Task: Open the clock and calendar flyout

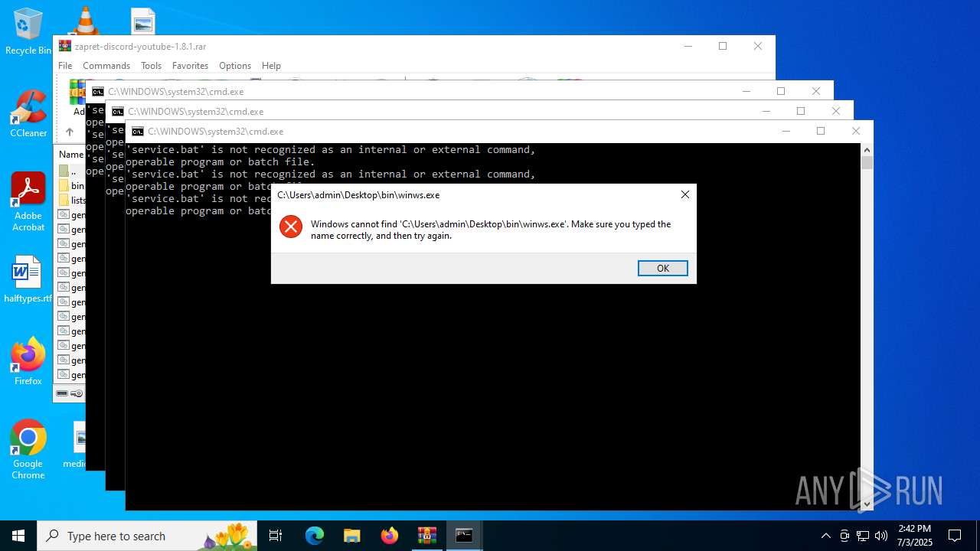Action: click(915, 536)
